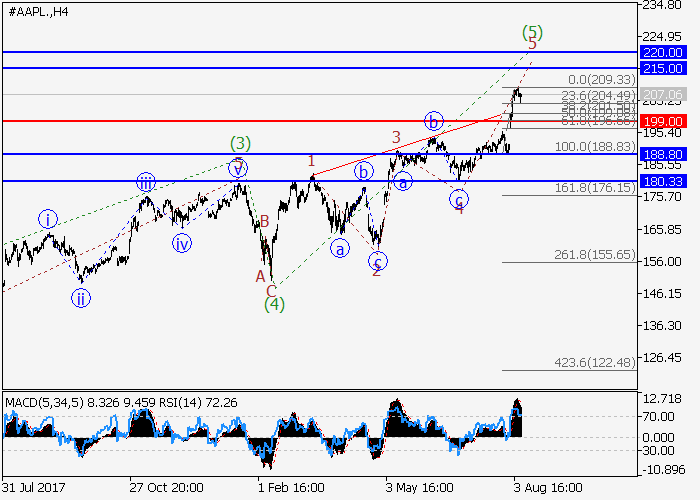Click the circled wave iv label
The height and width of the screenshot is (500, 700).
pyautogui.click(x=182, y=243)
